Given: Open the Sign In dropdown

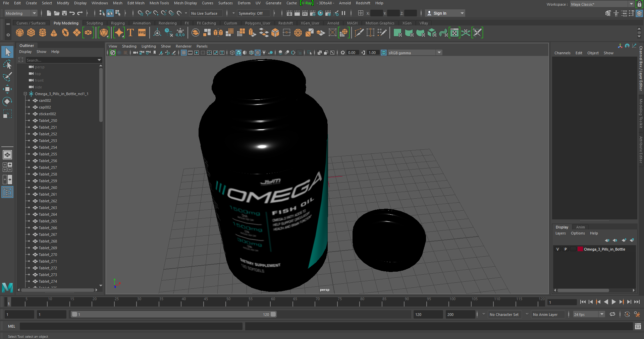Looking at the screenshot, I should [x=445, y=13].
